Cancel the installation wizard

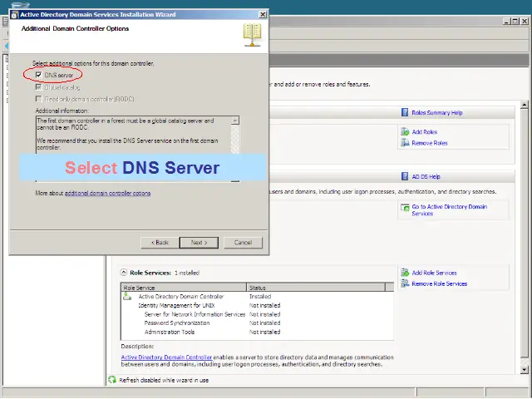pyautogui.click(x=243, y=243)
